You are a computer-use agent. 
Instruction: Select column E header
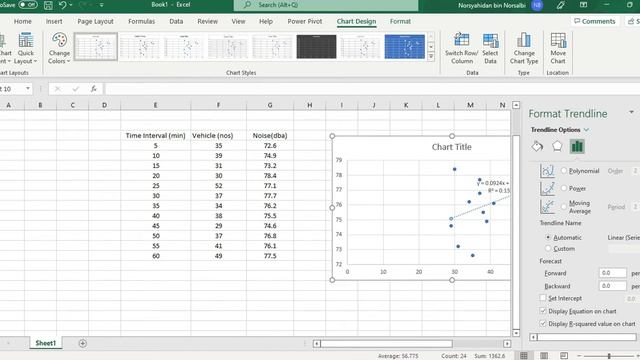155,105
